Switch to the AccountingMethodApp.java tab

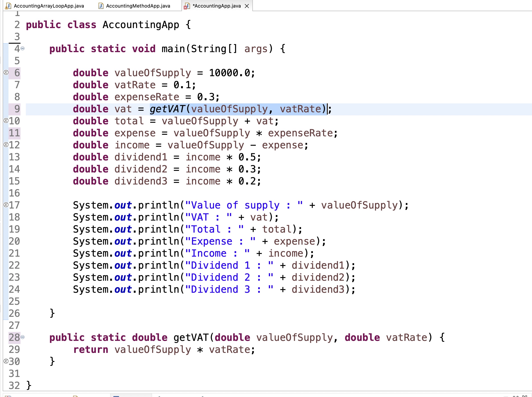tap(138, 6)
